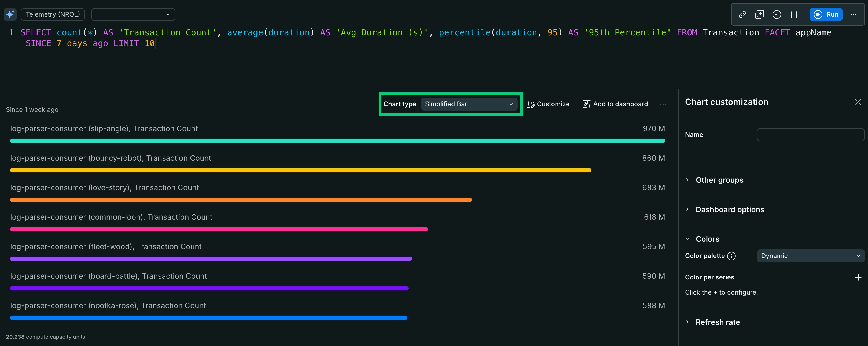Copy query permalink via link icon
868x346 pixels.
click(742, 14)
